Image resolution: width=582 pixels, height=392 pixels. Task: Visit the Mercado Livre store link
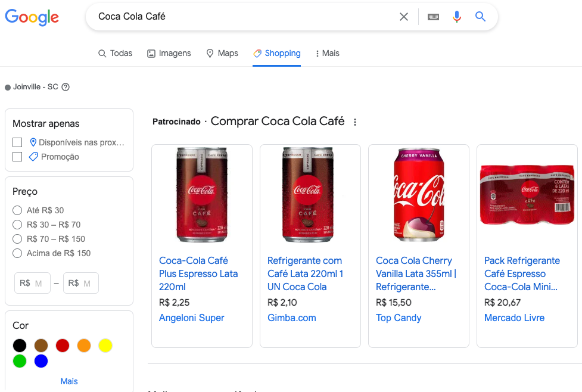pos(515,318)
